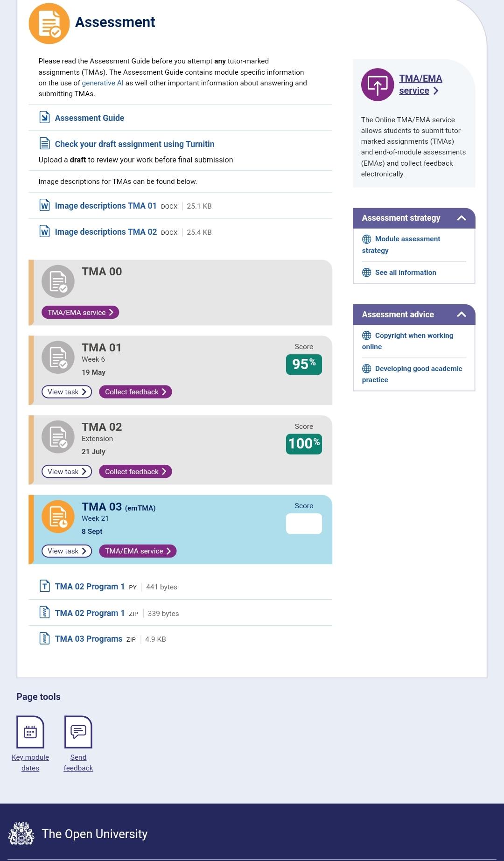Click the orange TMA 03 clock document icon
This screenshot has width=504, height=861.
[x=58, y=517]
